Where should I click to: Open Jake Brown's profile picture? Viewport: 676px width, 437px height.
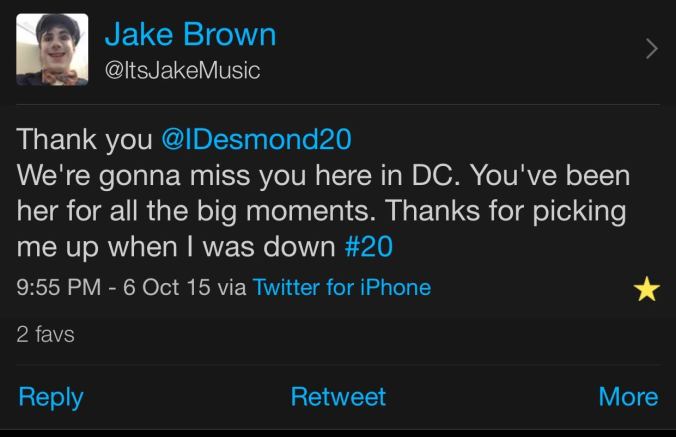52,50
